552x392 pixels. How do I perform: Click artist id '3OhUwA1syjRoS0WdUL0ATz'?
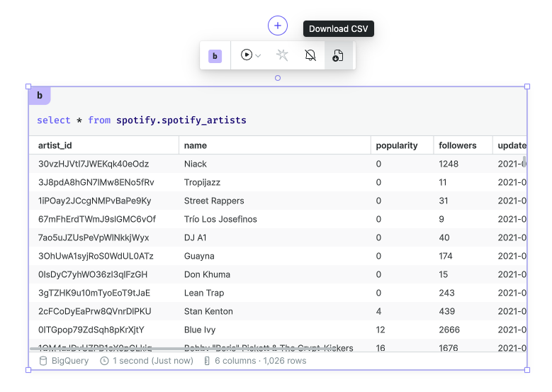(96, 256)
